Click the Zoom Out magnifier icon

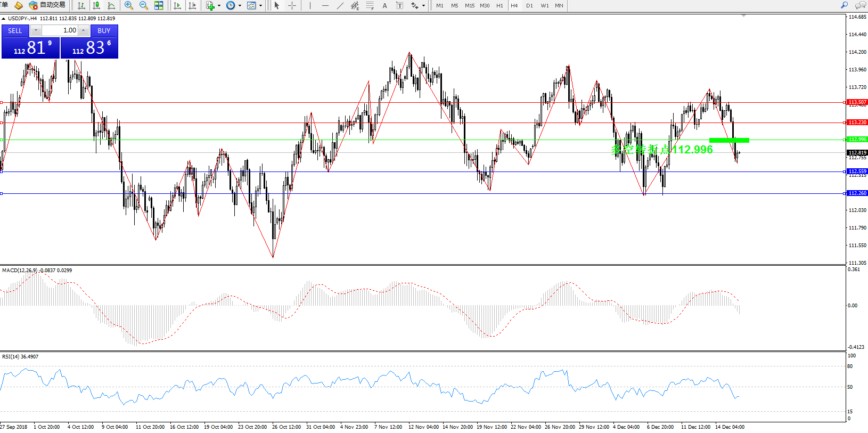143,5
